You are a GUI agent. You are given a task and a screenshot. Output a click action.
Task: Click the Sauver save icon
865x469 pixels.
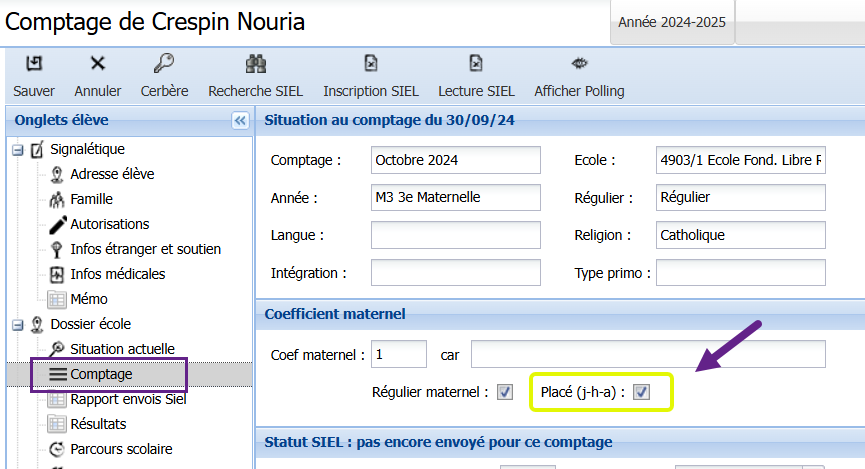click(x=34, y=64)
